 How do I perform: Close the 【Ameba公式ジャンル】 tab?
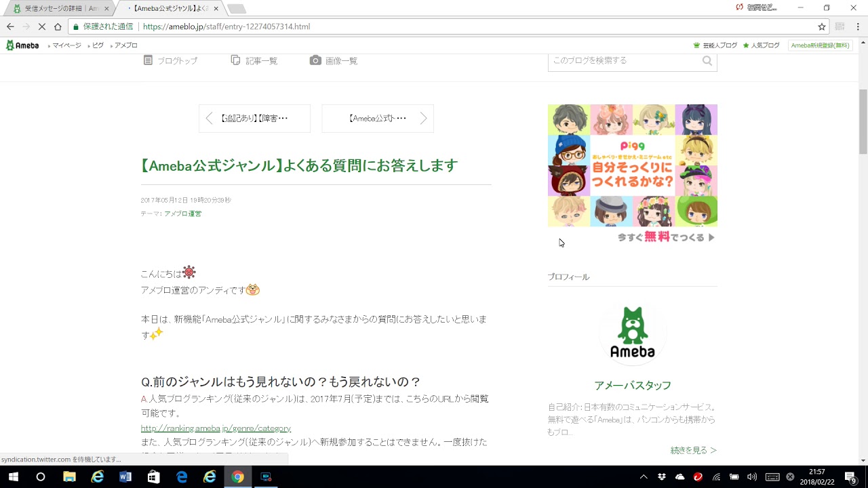coord(216,8)
